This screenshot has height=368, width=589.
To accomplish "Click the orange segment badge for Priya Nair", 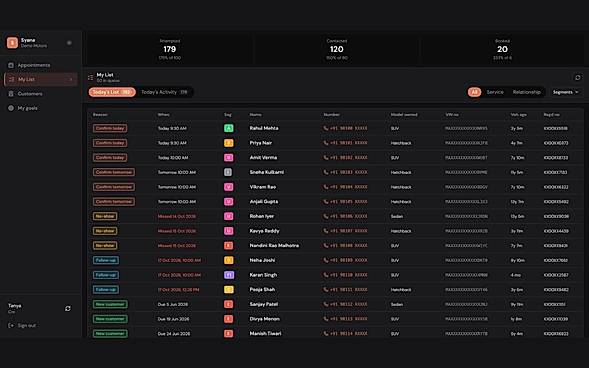I will click(x=228, y=143).
